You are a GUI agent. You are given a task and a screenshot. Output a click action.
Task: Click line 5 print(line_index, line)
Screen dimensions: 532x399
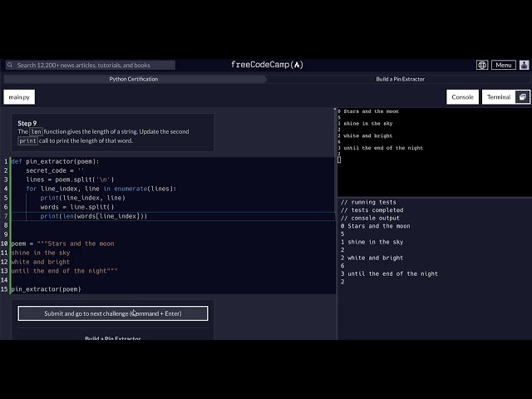pyautogui.click(x=83, y=198)
